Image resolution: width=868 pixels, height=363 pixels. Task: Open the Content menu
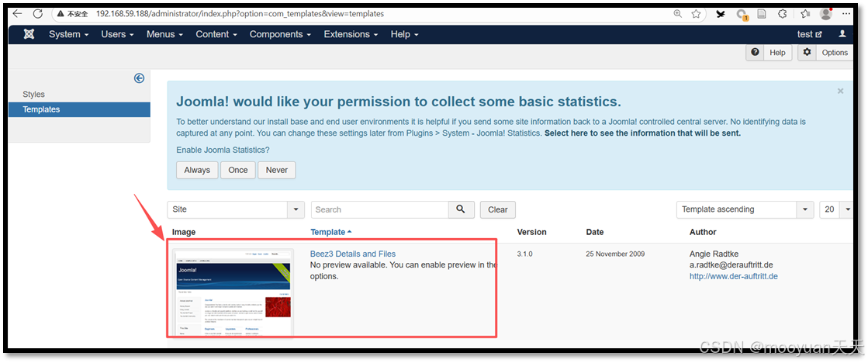(x=216, y=34)
